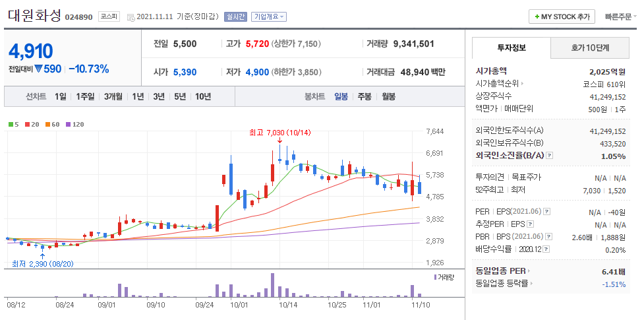
Task: Select the 주봉 candle chart
Action: (365, 96)
